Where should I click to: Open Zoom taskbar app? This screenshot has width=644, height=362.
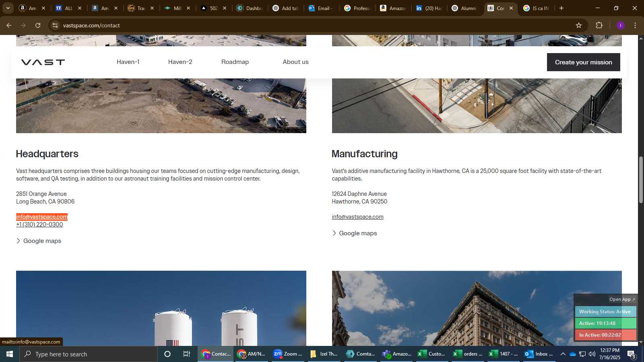pos(287,354)
